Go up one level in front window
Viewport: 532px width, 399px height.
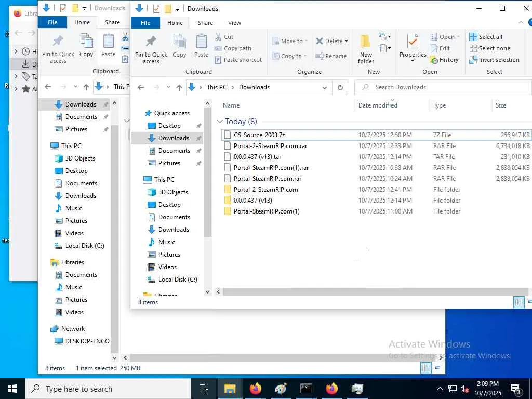click(x=179, y=87)
